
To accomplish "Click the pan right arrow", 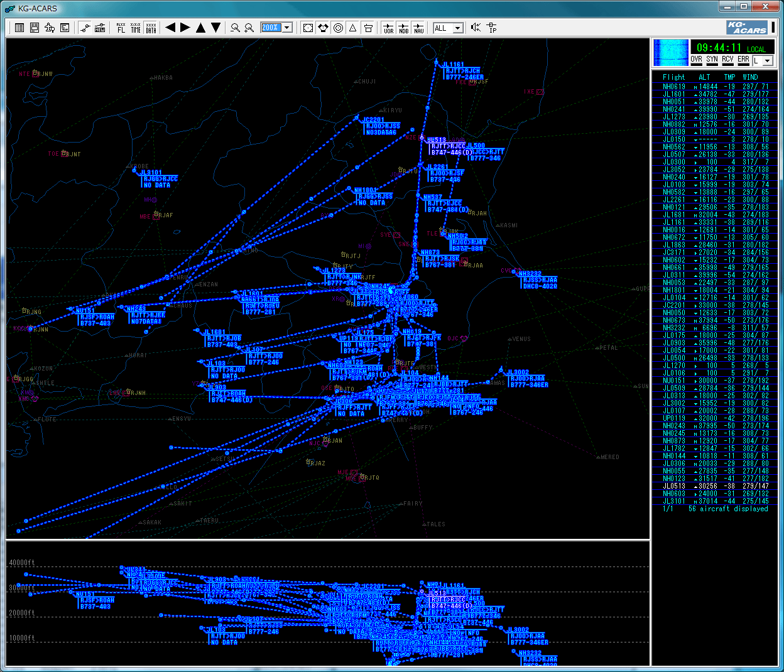I will [185, 28].
